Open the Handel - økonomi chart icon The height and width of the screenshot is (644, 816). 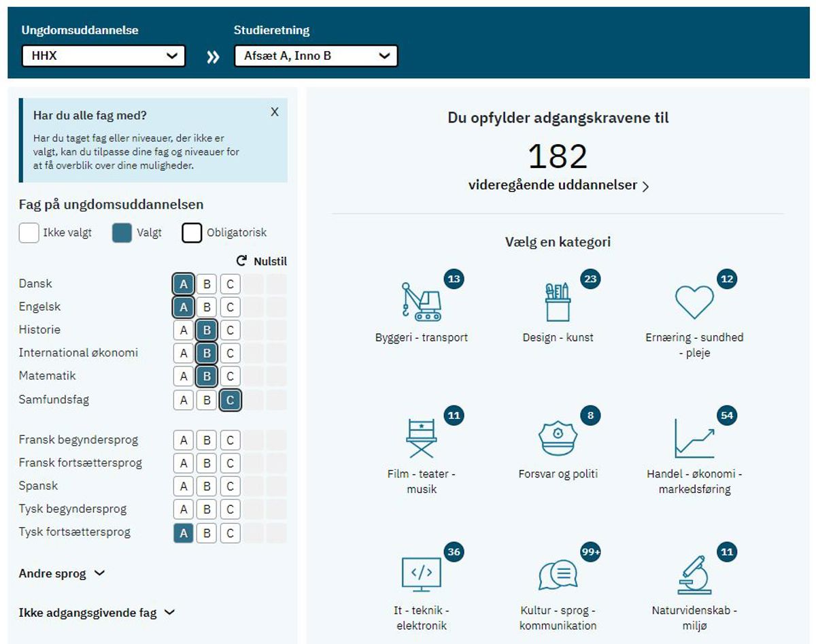click(694, 439)
